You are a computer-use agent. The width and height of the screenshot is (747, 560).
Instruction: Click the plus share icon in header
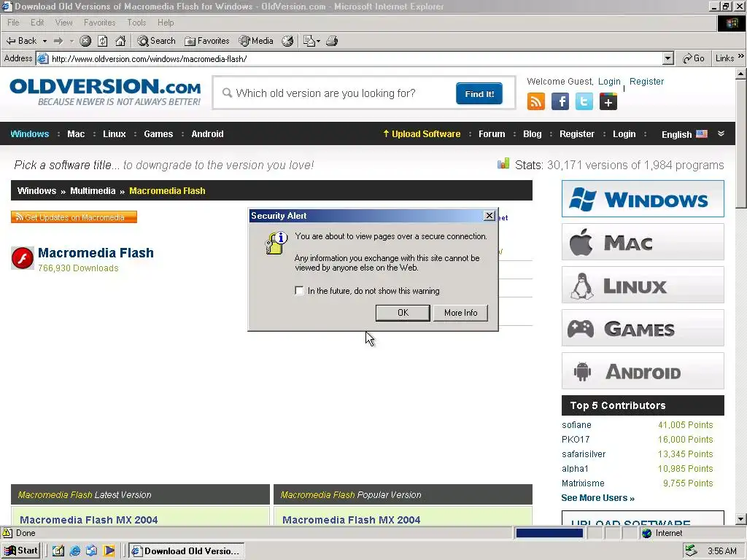(x=608, y=101)
